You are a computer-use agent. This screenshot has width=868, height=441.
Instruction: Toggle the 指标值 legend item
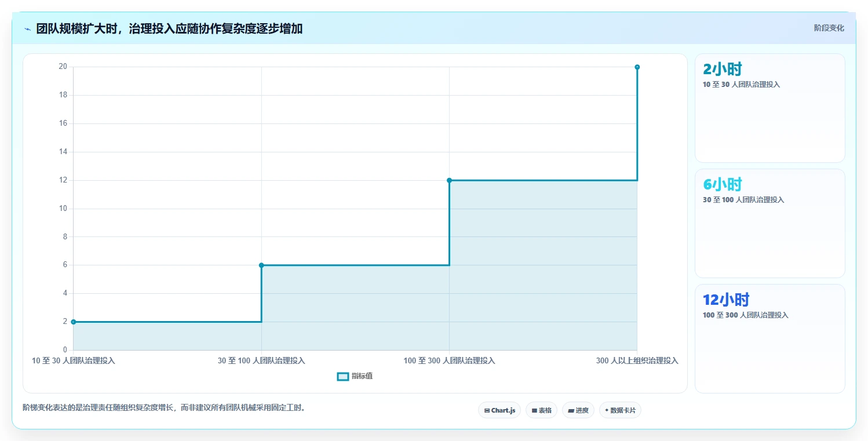point(355,376)
